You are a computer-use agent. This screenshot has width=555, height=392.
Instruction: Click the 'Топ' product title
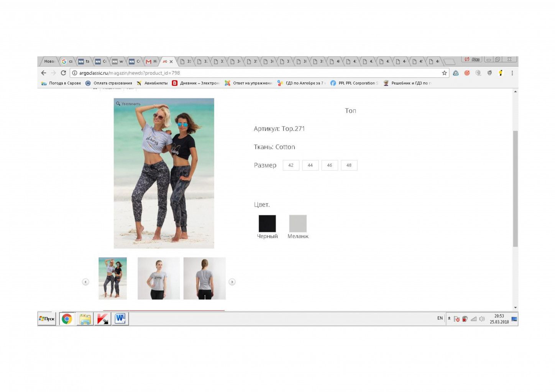[x=350, y=111]
